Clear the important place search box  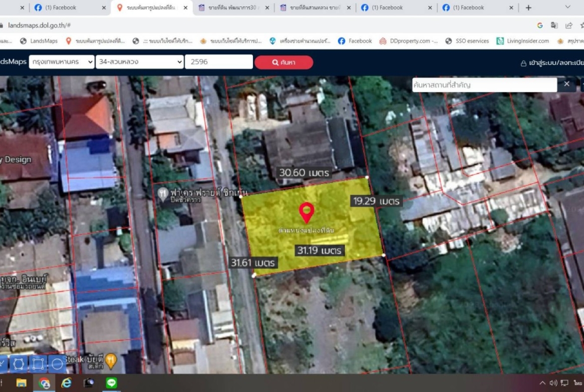point(567,84)
